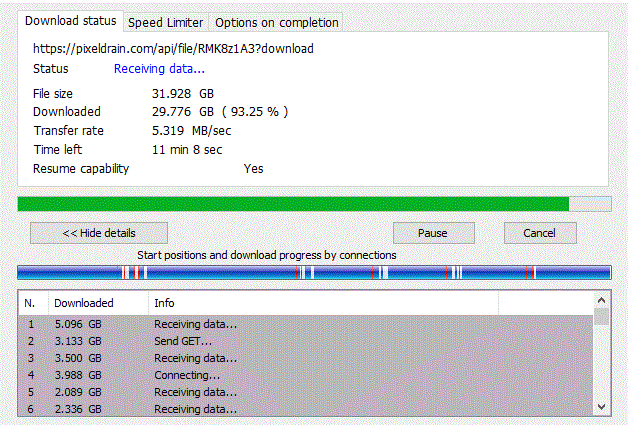Sort by the Downloaded column header

84,303
